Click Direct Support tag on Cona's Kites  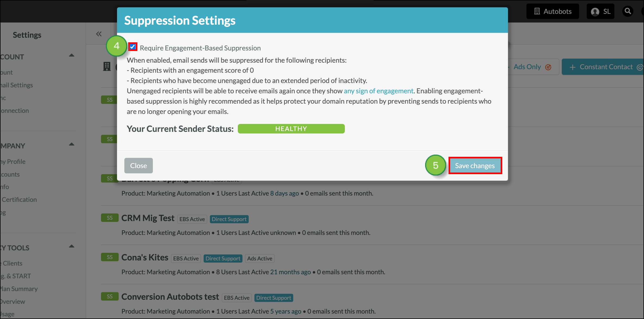pos(223,259)
